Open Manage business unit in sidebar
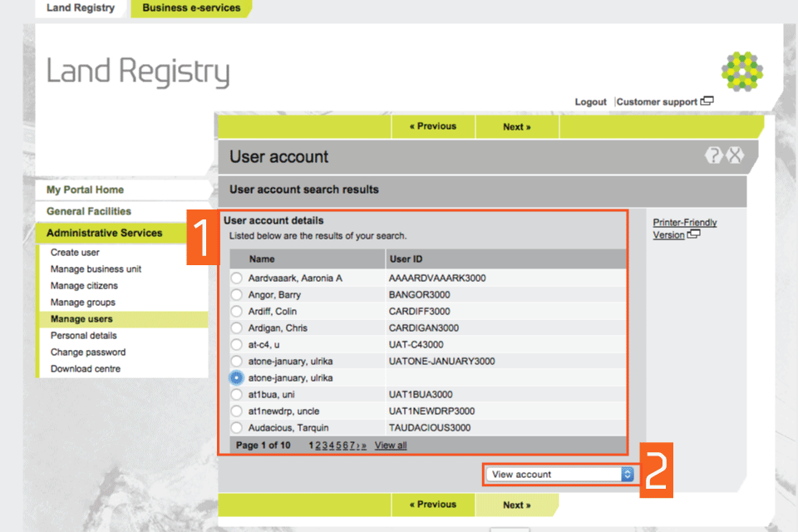This screenshot has height=532, width=798. pos(96,269)
